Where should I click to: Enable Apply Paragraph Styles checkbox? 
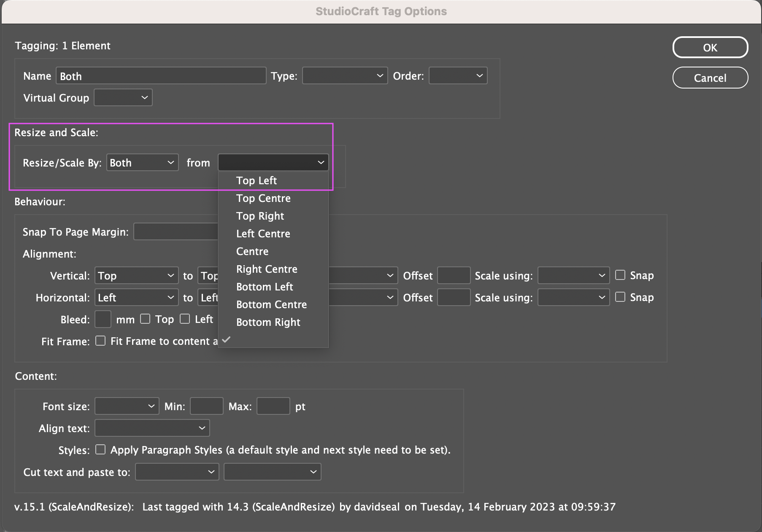(x=100, y=450)
